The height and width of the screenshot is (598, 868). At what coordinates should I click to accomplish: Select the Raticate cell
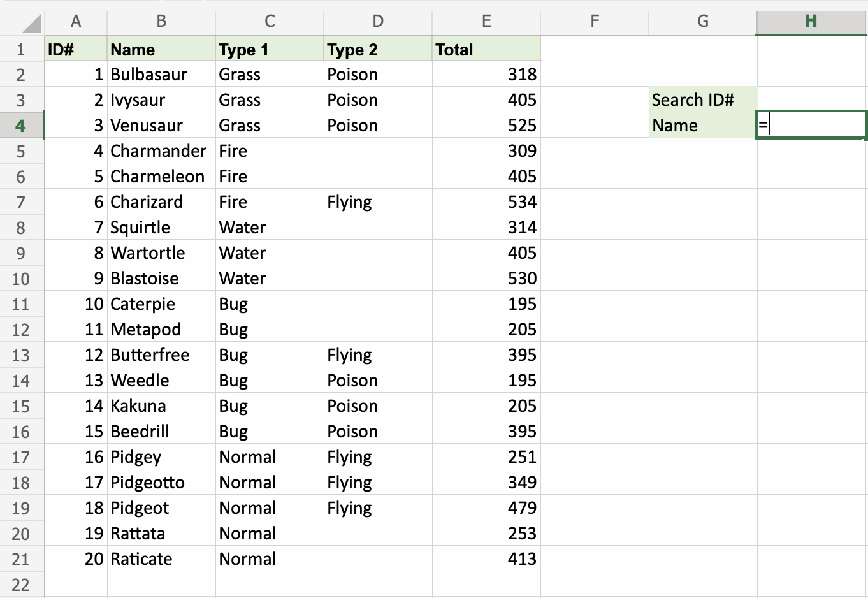point(161,559)
